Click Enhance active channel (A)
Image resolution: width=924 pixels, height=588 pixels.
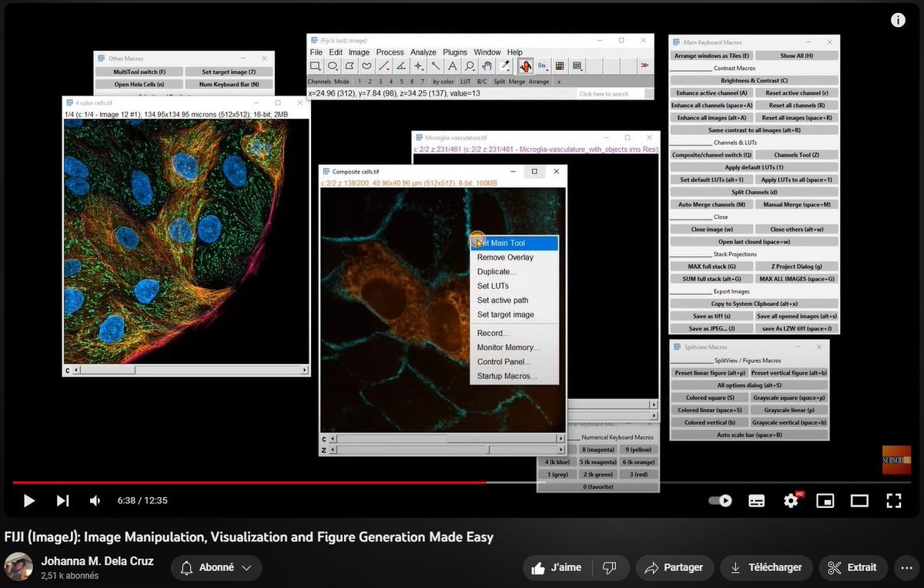(x=711, y=92)
